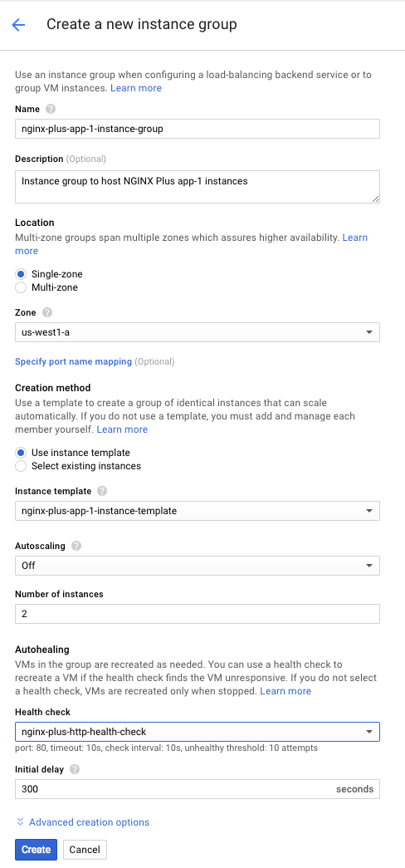
Task: Click the Autohealing section heading
Action: (42, 649)
